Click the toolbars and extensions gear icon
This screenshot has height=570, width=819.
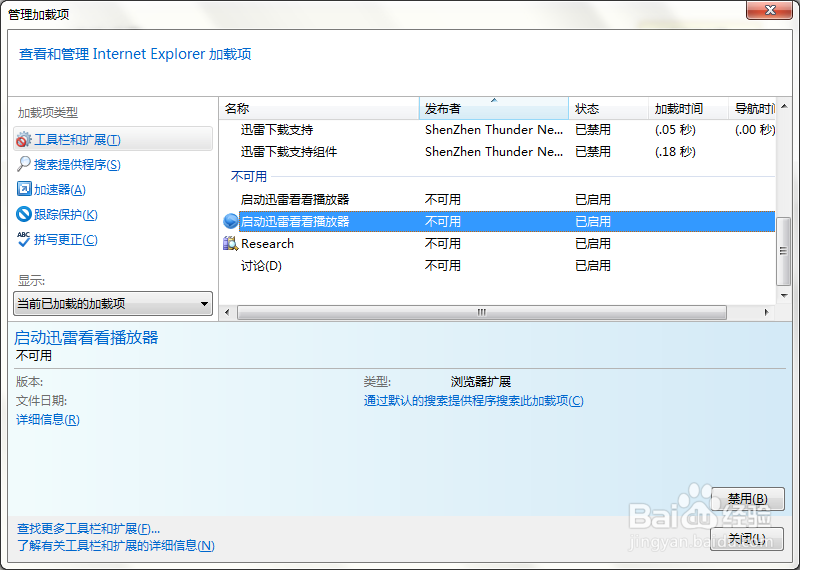point(24,139)
